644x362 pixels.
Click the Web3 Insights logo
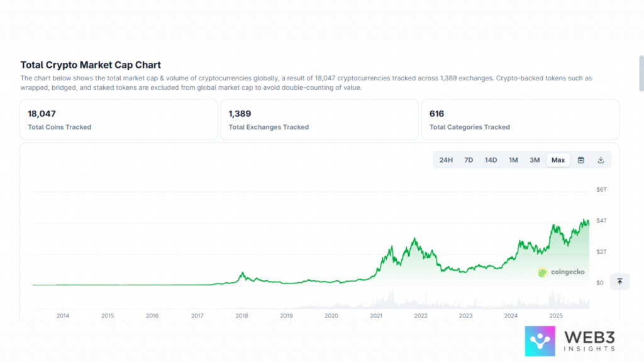(570, 340)
